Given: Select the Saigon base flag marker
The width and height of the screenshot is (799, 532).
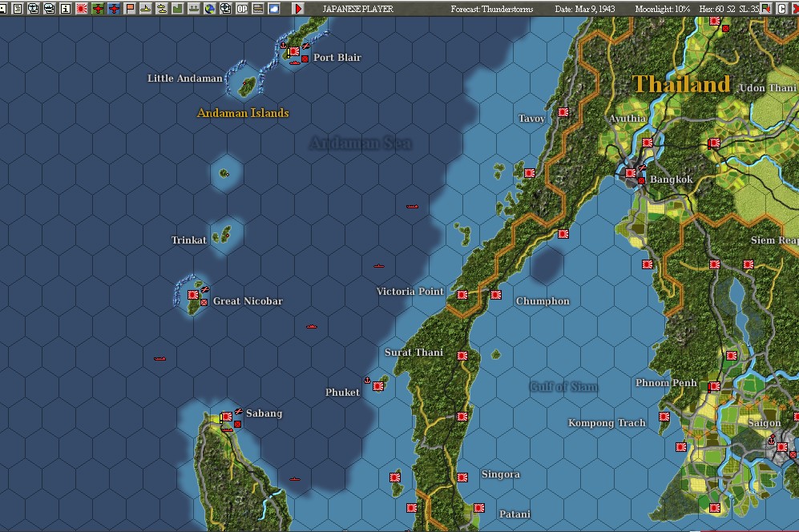Looking at the screenshot, I should point(781,447).
